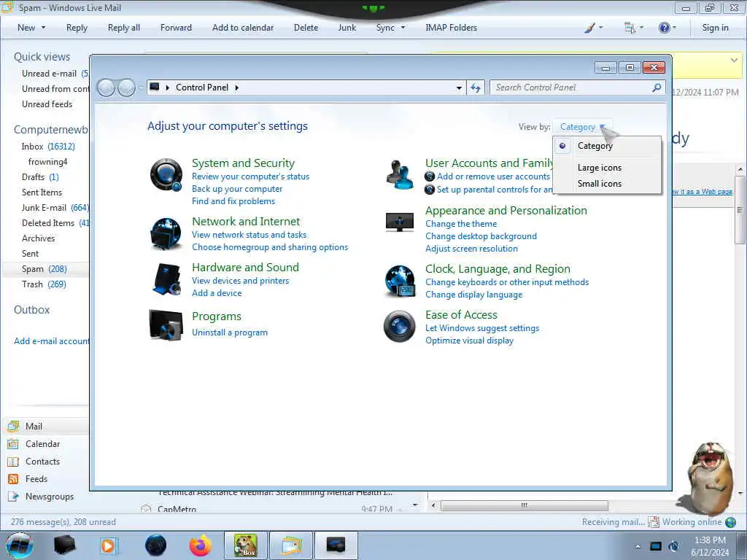747x560 pixels.
Task: Click the search magnifier icon in Control Panel
Action: (657, 87)
